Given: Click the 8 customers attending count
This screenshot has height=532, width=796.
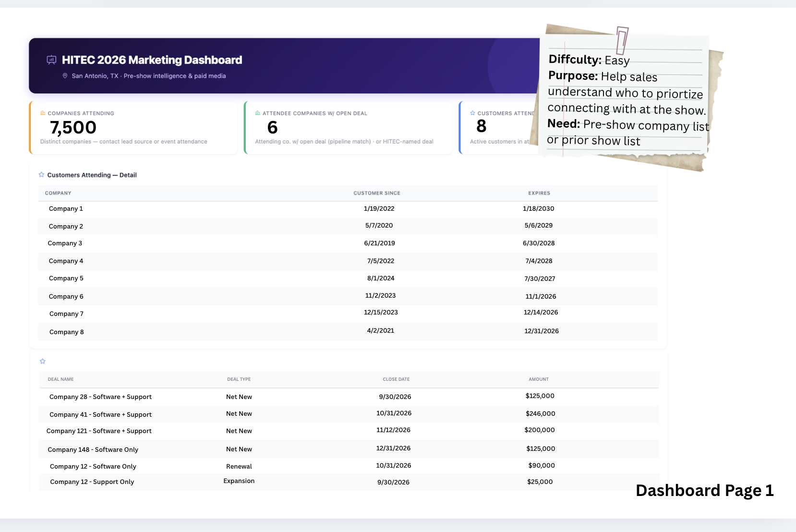Looking at the screenshot, I should tap(482, 126).
